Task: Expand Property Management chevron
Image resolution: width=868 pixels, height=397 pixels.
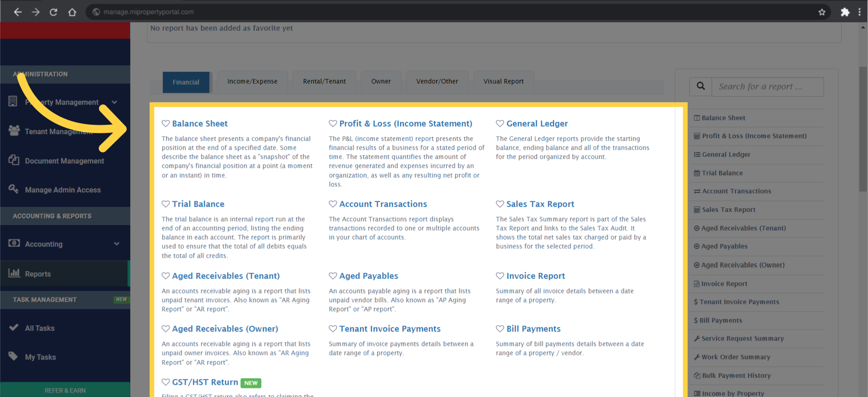Action: pyautogui.click(x=114, y=102)
